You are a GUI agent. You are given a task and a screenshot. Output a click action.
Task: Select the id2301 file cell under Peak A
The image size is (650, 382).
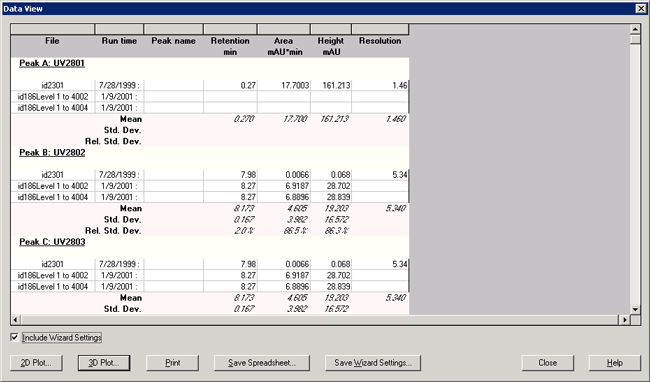click(x=53, y=85)
